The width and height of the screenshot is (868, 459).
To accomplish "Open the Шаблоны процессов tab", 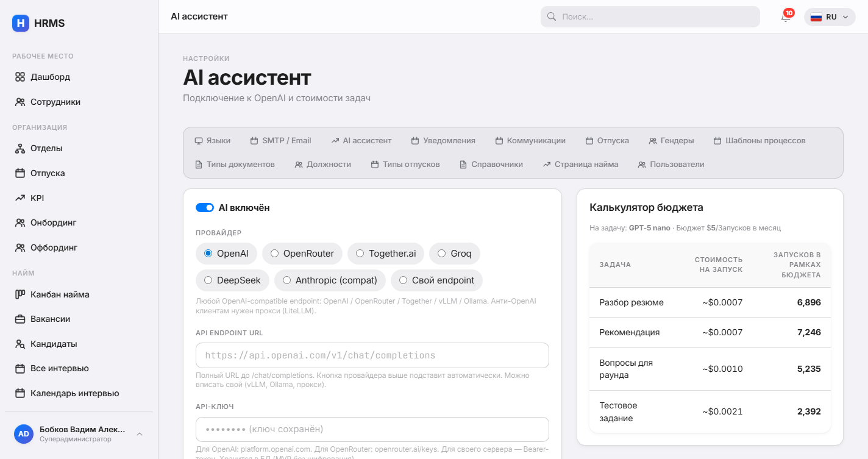I will pos(759,141).
